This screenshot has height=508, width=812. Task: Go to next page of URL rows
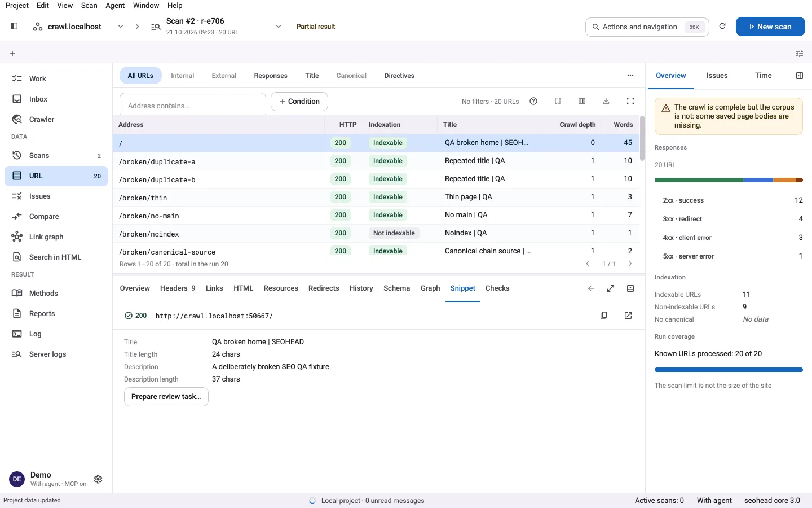pyautogui.click(x=630, y=264)
